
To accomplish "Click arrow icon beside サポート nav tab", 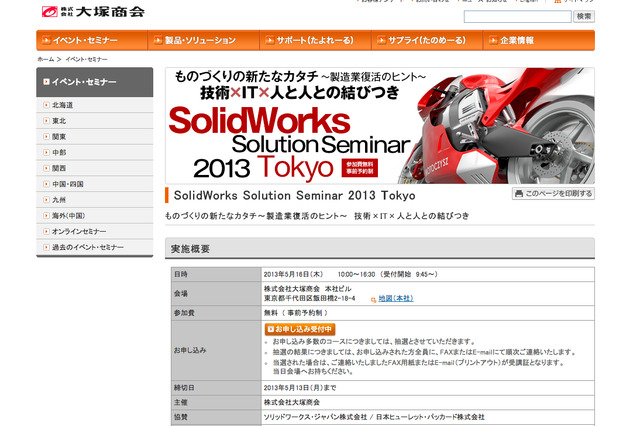I will [270, 40].
